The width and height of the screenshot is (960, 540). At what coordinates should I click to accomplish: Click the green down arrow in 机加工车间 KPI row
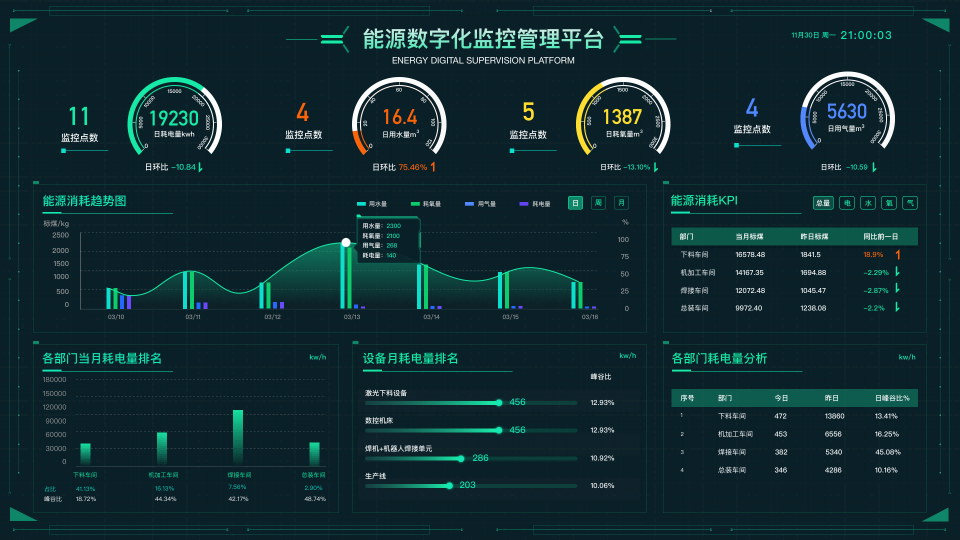897,272
